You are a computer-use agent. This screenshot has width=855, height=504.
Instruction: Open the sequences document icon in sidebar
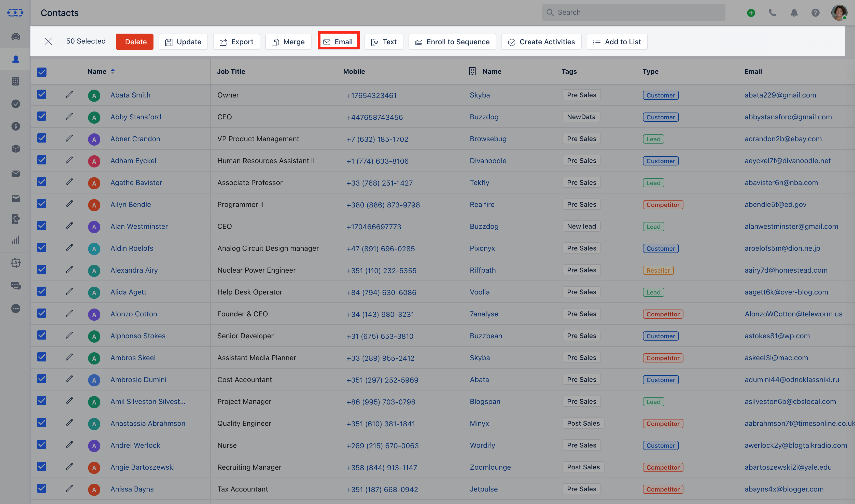tap(16, 219)
